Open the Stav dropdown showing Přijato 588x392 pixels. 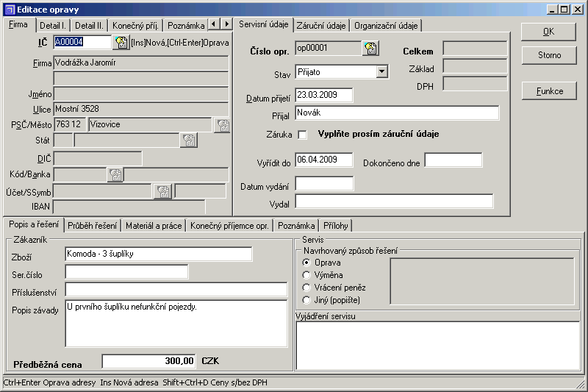(381, 71)
